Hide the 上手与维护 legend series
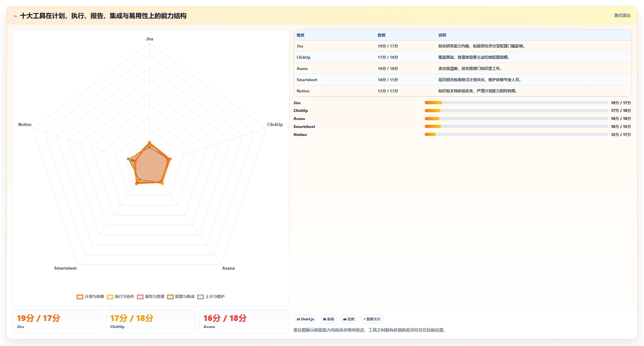 211,297
